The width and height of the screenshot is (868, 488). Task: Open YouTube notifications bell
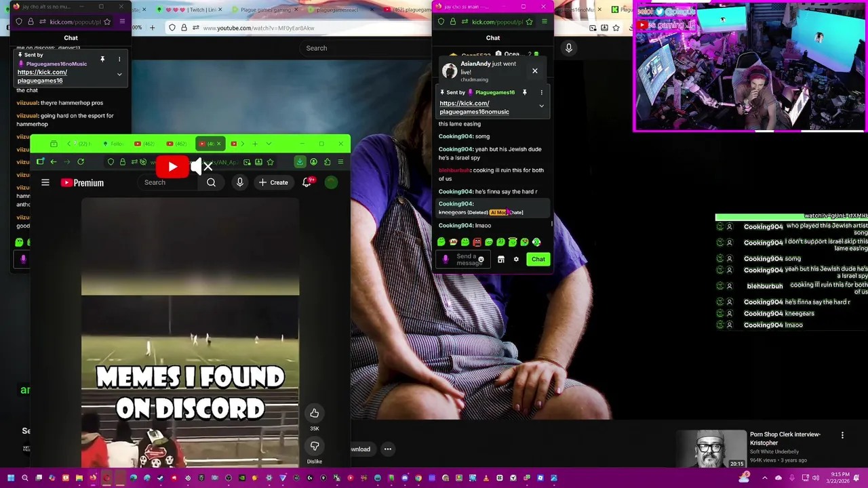(x=307, y=182)
